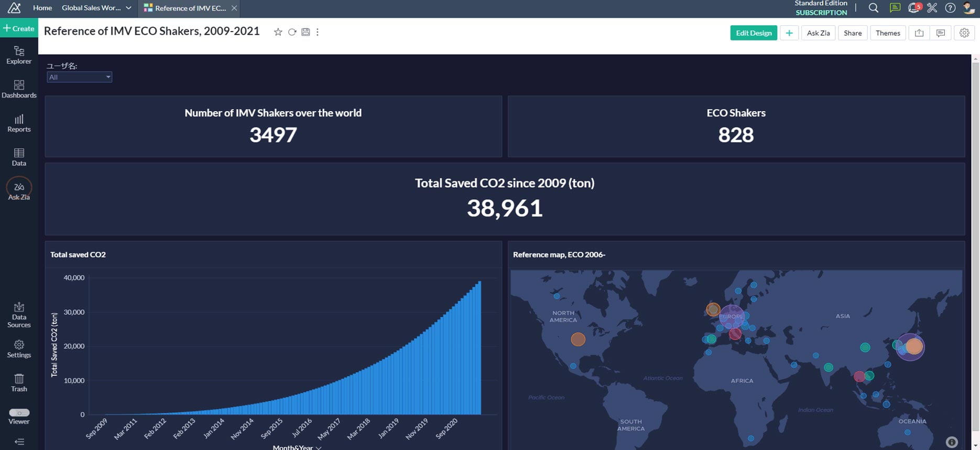The height and width of the screenshot is (450, 980).
Task: Click the purple bubble over Europe
Action: [731, 317]
